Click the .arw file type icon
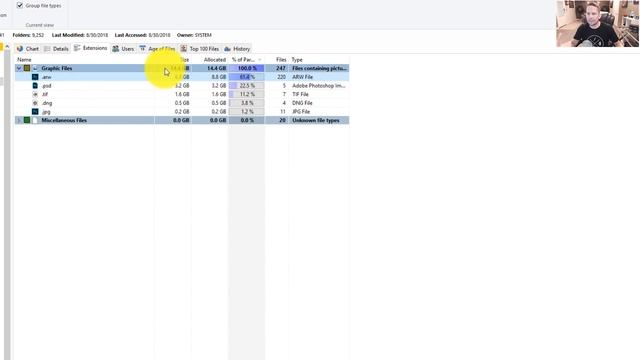Image resolution: width=640 pixels, height=360 pixels. click(x=35, y=77)
